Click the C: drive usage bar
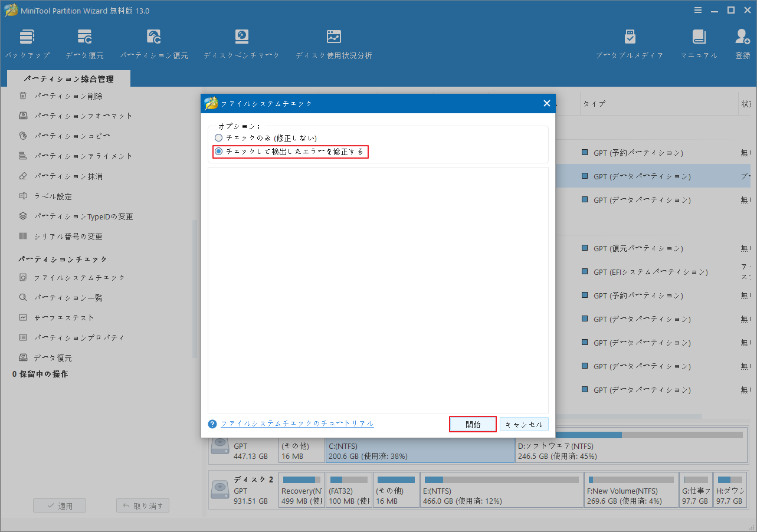 (419, 451)
